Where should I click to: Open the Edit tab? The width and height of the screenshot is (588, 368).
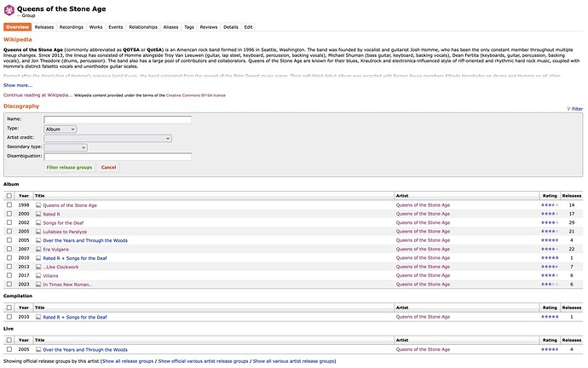click(x=248, y=27)
